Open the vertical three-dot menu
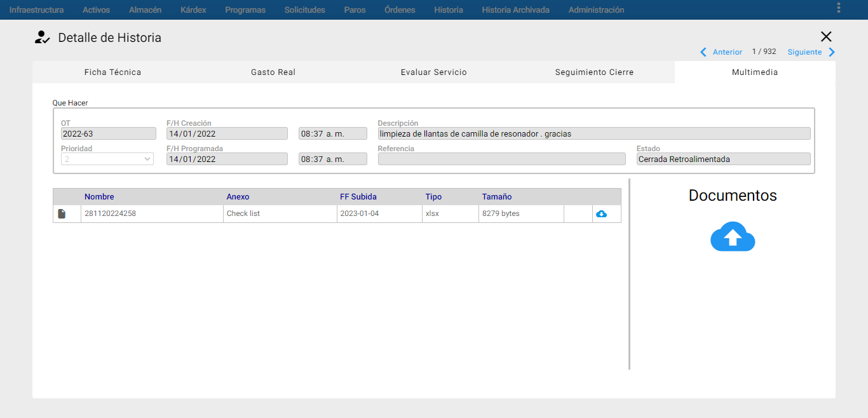The height and width of the screenshot is (418, 868). tap(839, 8)
